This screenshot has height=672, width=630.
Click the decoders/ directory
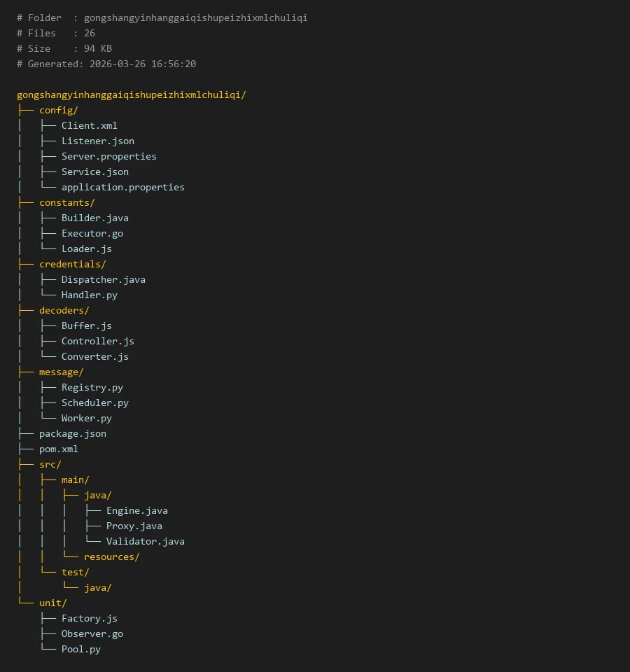click(x=64, y=310)
